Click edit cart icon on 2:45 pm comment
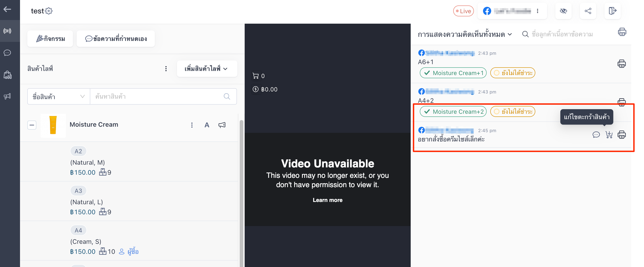Screen dimensions: 644x267 (x=609, y=135)
